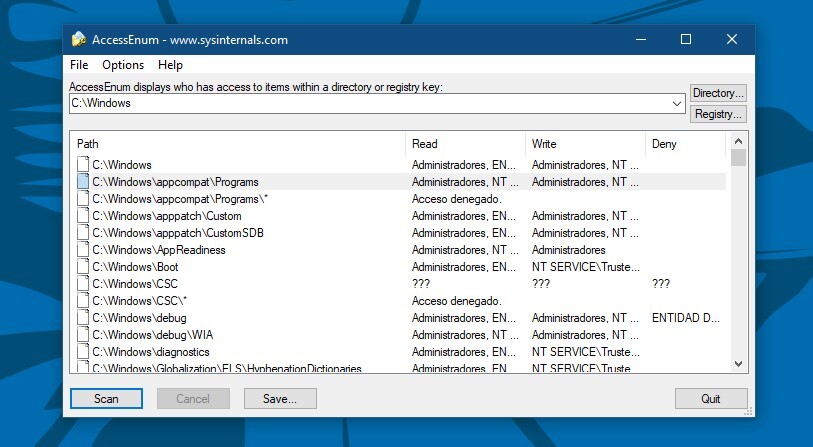Screen dimensions: 813x447
Task: Click the Registry... button
Action: (x=718, y=114)
